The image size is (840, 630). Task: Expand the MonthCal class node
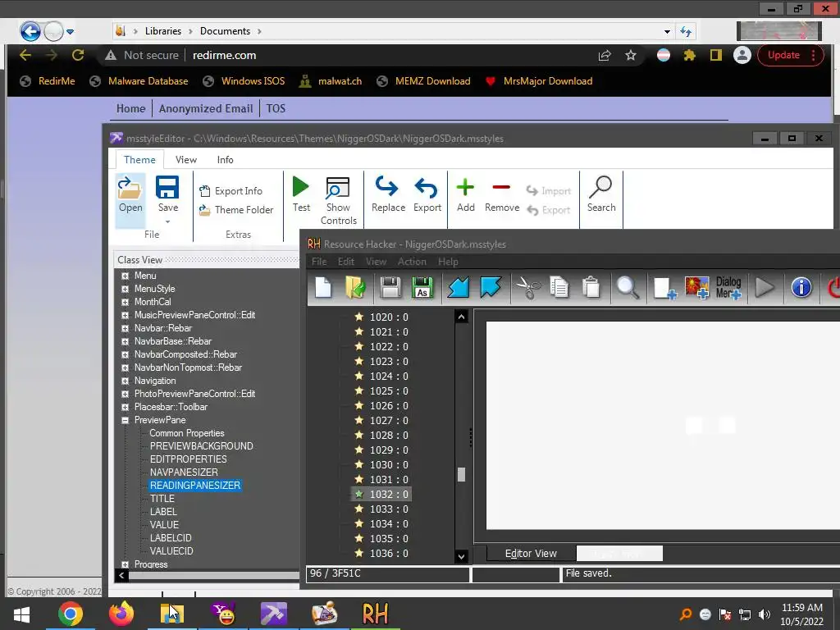(x=125, y=302)
